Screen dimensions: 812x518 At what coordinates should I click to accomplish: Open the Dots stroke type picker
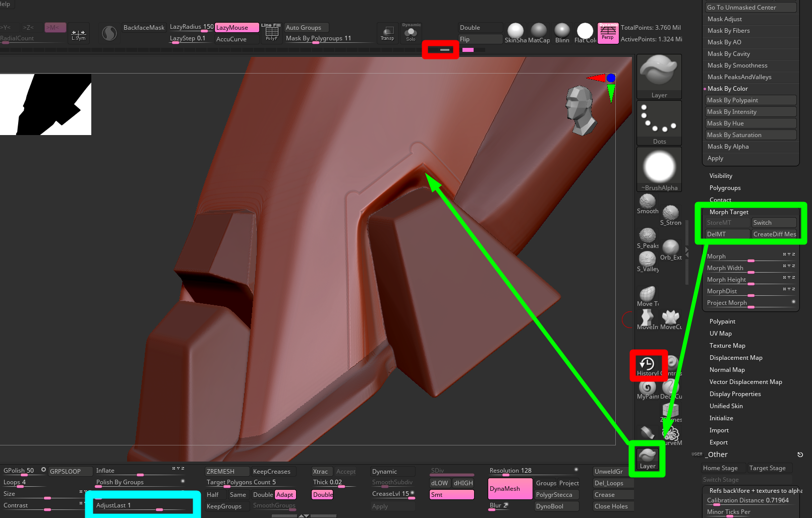pos(659,123)
